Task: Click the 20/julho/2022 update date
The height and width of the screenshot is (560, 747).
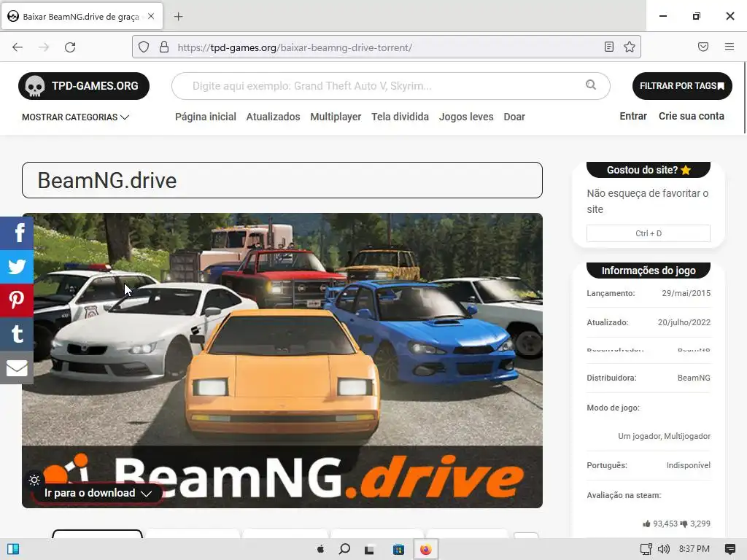Action: [684, 322]
